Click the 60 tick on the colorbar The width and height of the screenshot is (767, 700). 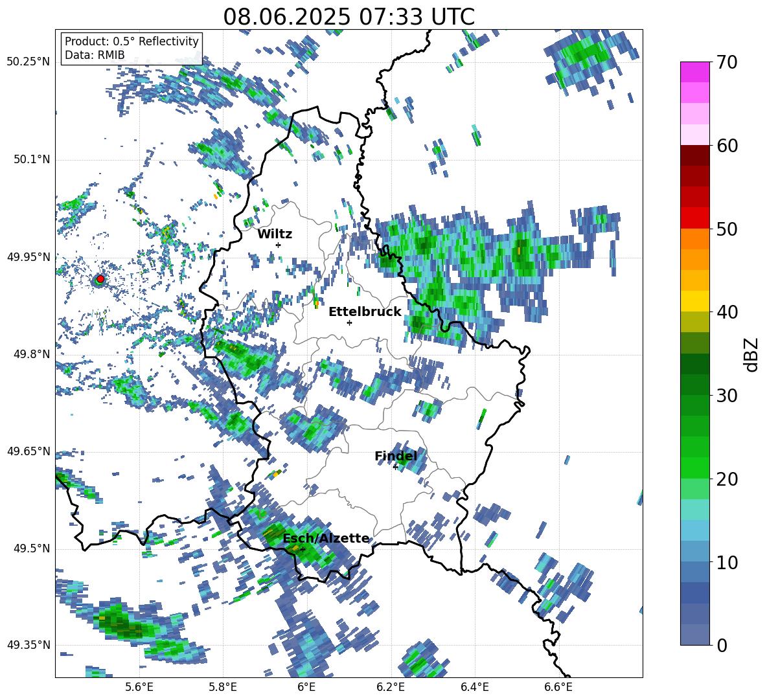[727, 146]
